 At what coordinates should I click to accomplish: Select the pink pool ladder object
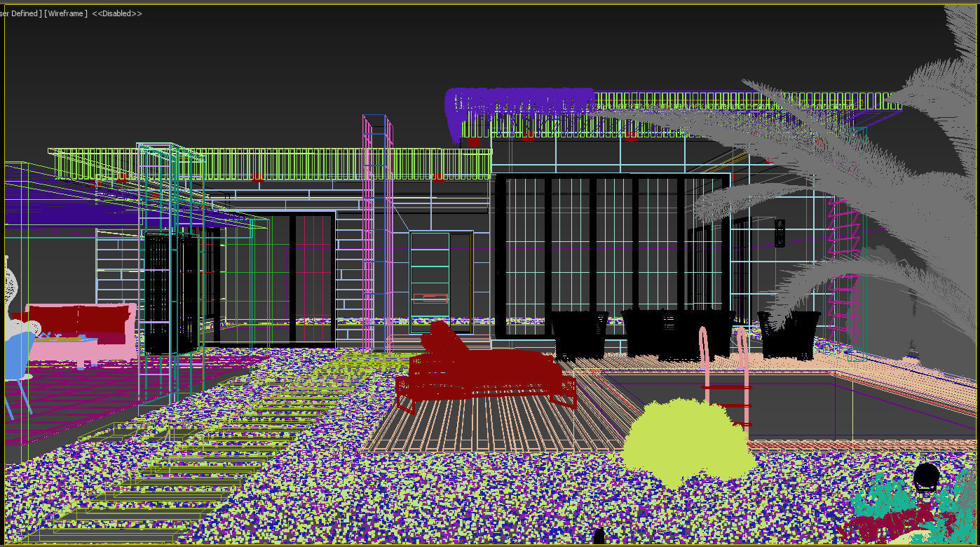tap(726, 377)
